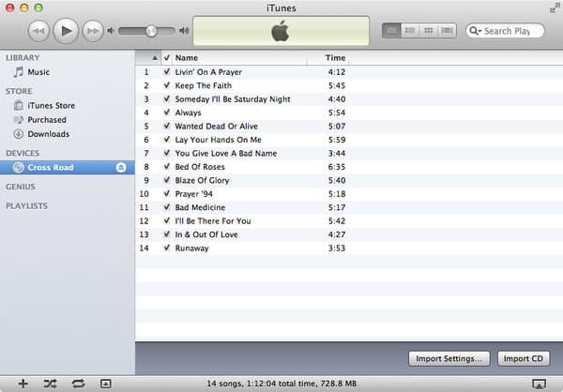The image size is (563, 392).
Task: Click the Apple logo status display
Action: tap(281, 31)
